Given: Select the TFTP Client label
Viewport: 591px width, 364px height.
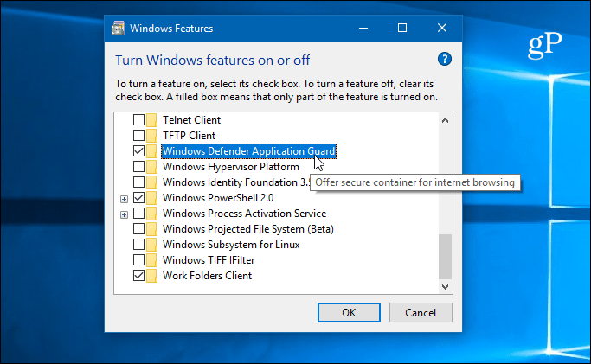Looking at the screenshot, I should (189, 136).
